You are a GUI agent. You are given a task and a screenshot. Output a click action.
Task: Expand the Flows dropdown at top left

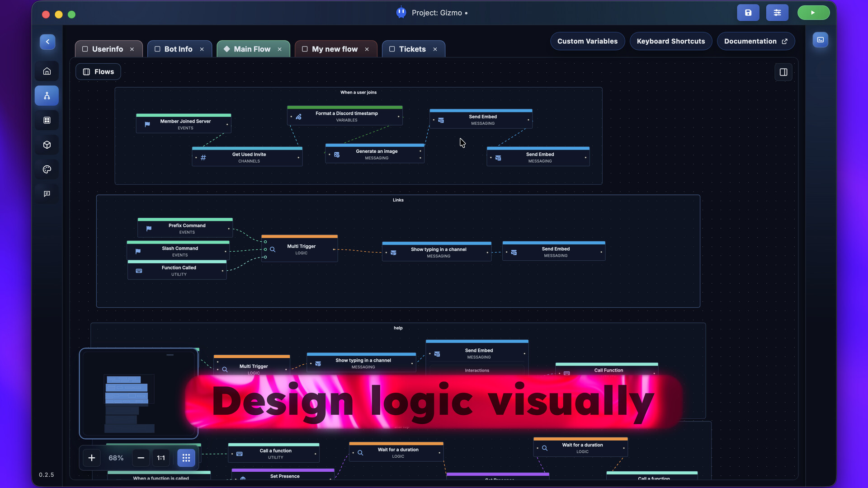98,71
